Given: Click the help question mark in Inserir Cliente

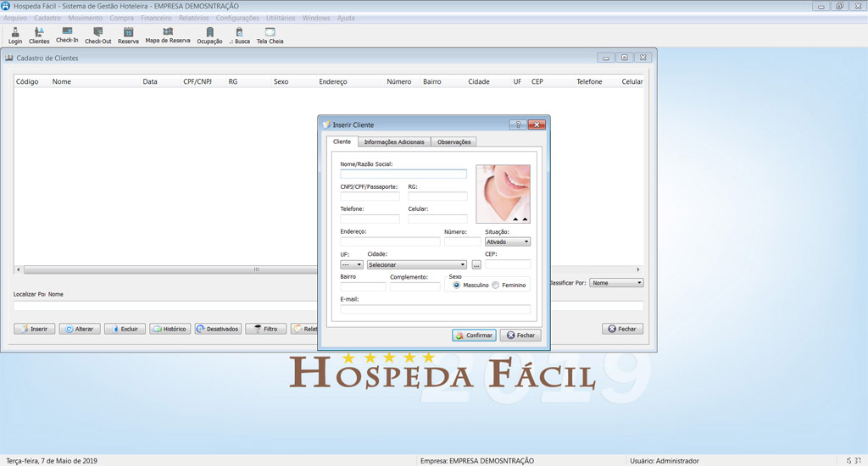Looking at the screenshot, I should click(518, 125).
